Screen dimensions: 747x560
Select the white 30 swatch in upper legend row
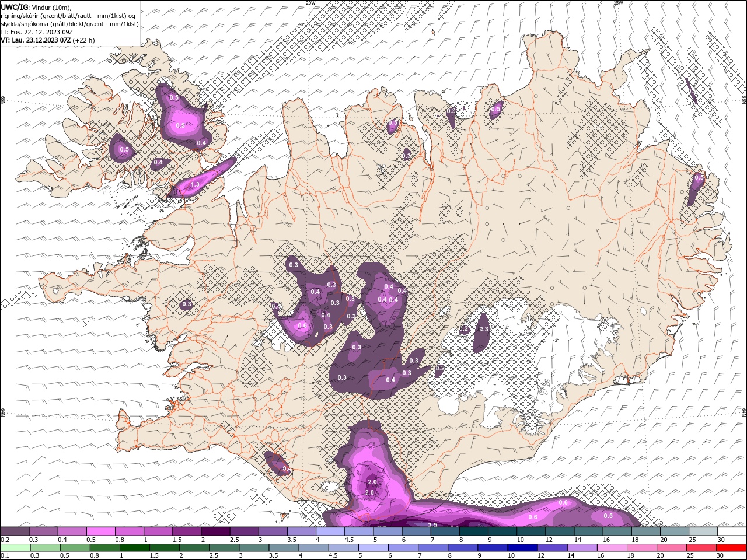[731, 531]
